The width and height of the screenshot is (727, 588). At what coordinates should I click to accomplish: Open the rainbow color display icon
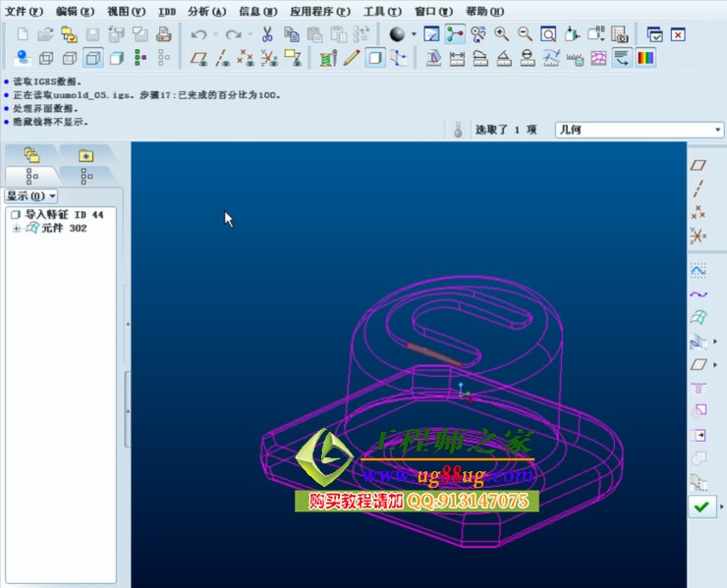645,58
